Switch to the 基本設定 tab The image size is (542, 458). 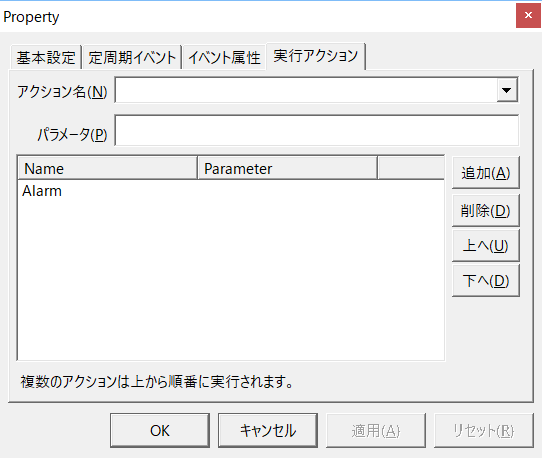[46, 57]
